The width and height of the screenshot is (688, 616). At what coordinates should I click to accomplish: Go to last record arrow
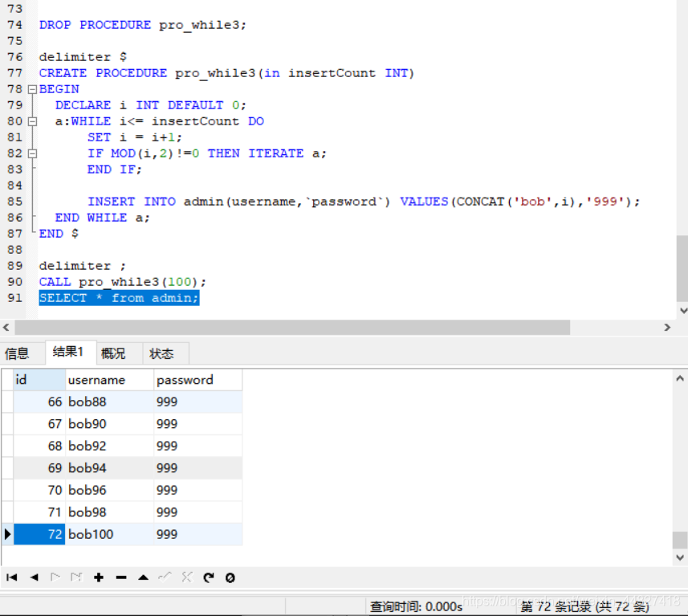[x=77, y=577]
